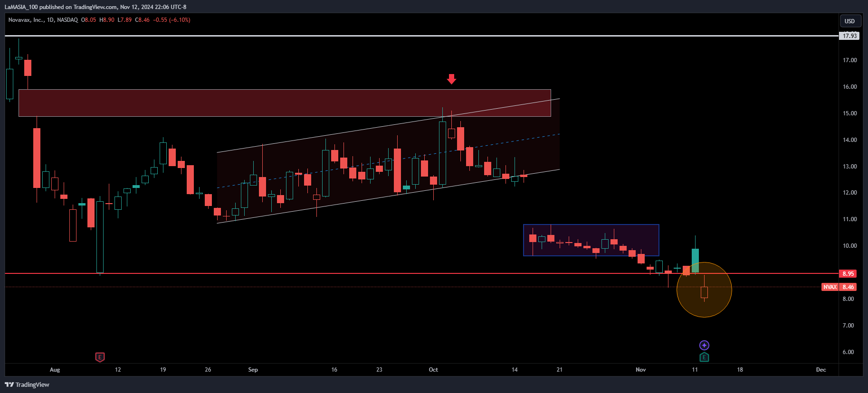Click the published by LaMASIA_100 header text

pyautogui.click(x=95, y=7)
